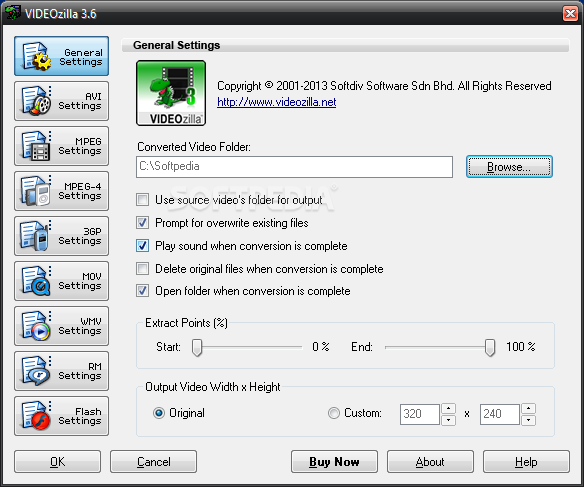
Task: Open the Help button
Action: tap(526, 462)
